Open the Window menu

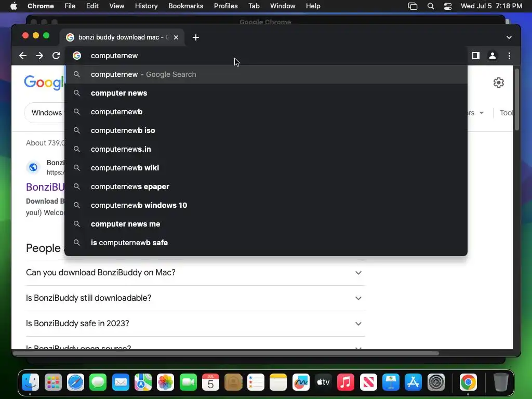point(283,6)
